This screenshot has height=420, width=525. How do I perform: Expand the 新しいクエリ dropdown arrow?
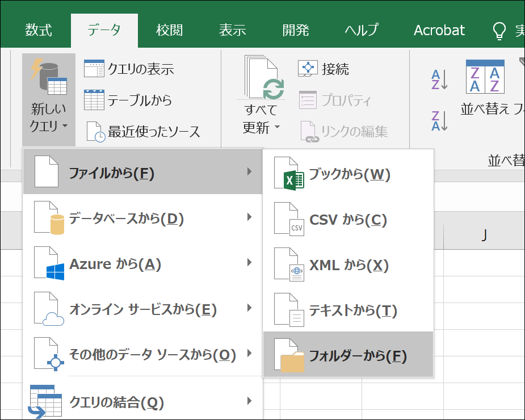click(x=65, y=126)
